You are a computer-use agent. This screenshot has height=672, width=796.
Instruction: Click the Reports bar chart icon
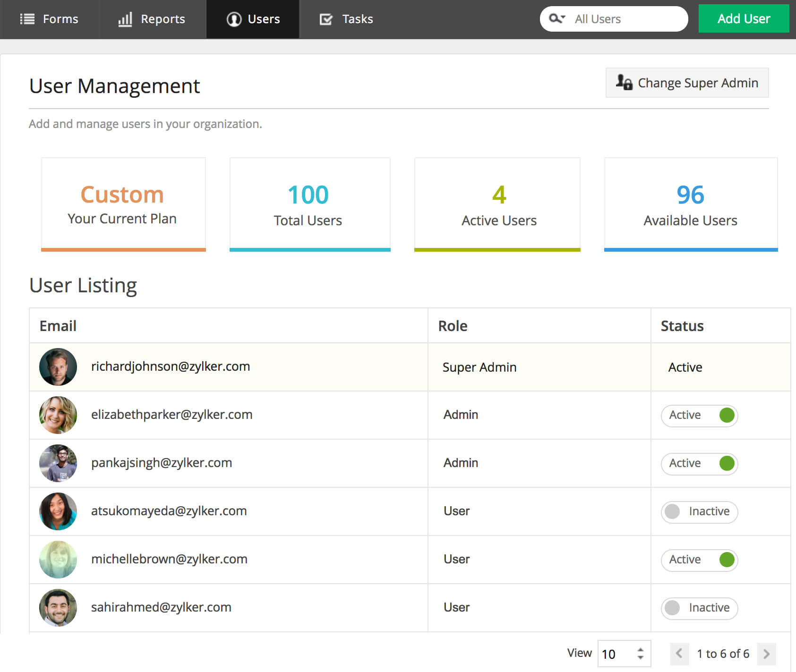pos(125,19)
